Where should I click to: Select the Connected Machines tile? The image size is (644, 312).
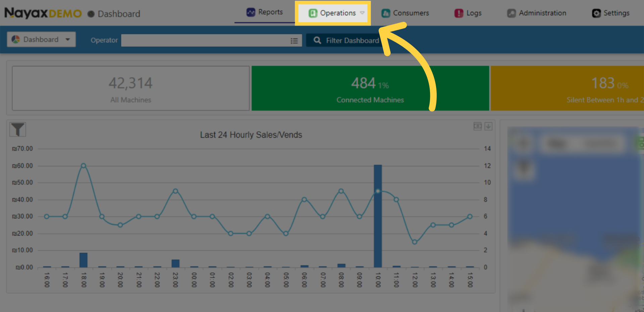(370, 88)
